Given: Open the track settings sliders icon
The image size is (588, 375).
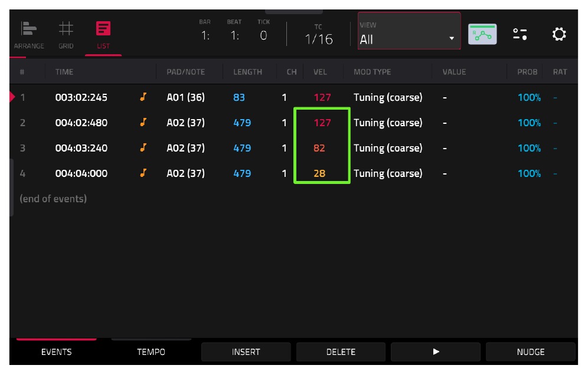Looking at the screenshot, I should click(x=520, y=34).
